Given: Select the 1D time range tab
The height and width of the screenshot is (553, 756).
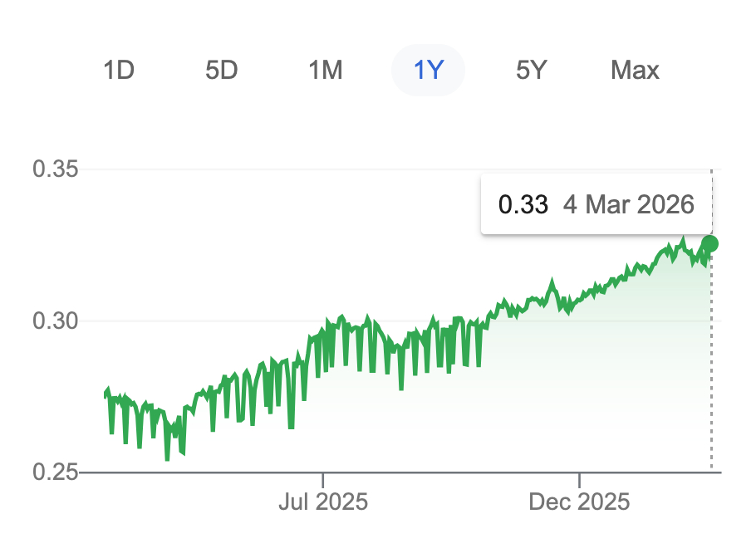Looking at the screenshot, I should [119, 71].
